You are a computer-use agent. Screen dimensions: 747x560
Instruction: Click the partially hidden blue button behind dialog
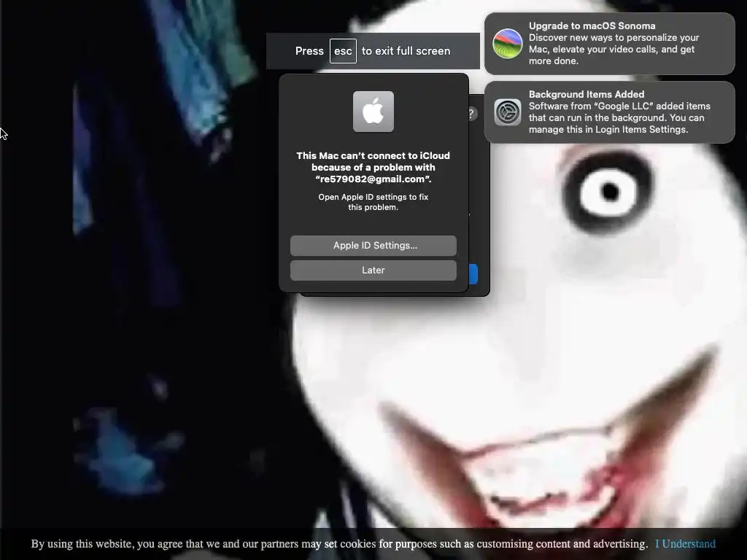[x=473, y=274]
